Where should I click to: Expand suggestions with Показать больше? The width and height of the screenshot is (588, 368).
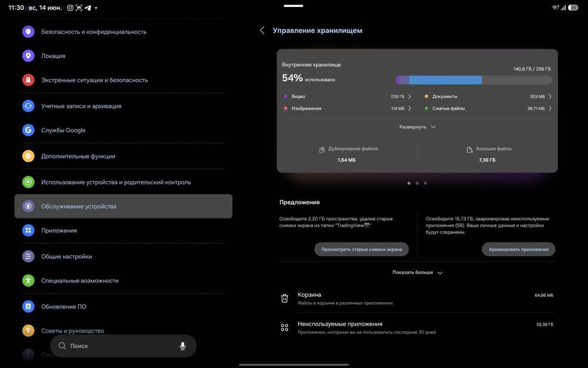pyautogui.click(x=417, y=272)
